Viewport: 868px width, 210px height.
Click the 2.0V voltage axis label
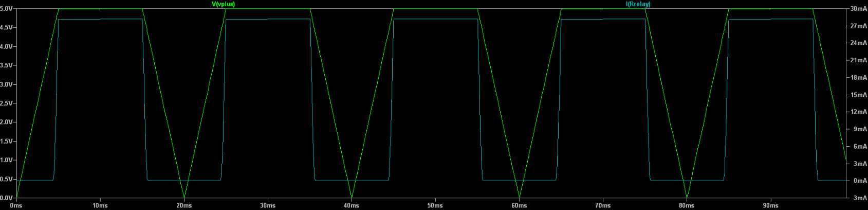click(x=6, y=122)
